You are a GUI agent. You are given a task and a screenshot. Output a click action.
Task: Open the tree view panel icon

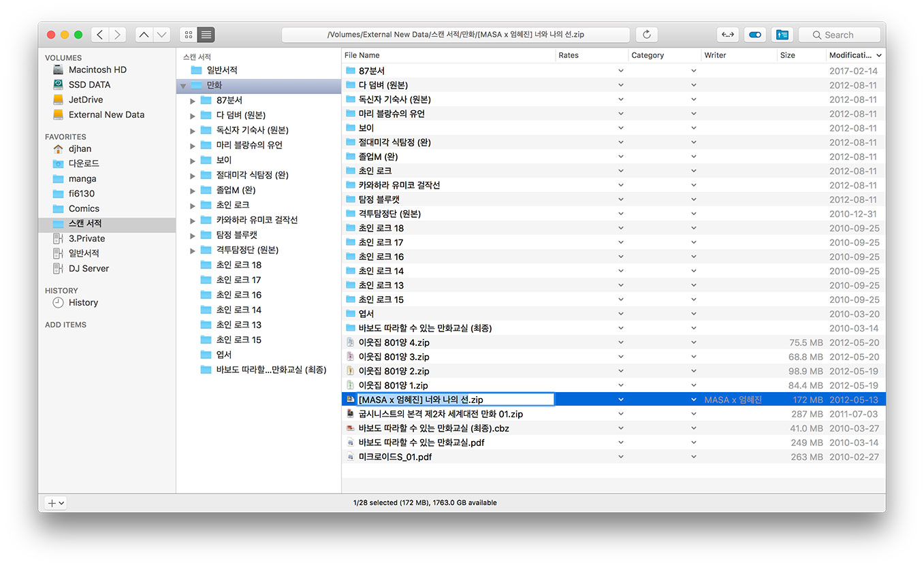(782, 34)
